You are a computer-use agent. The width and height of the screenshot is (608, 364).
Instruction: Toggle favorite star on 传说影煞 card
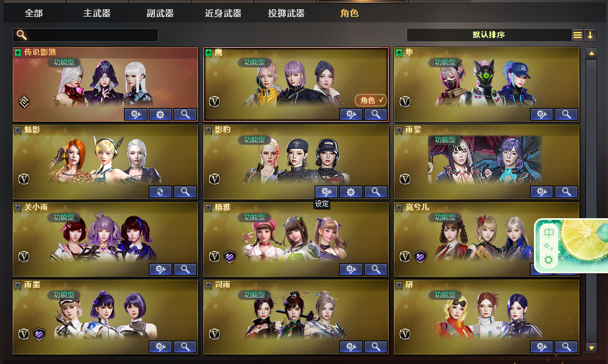[x=18, y=53]
